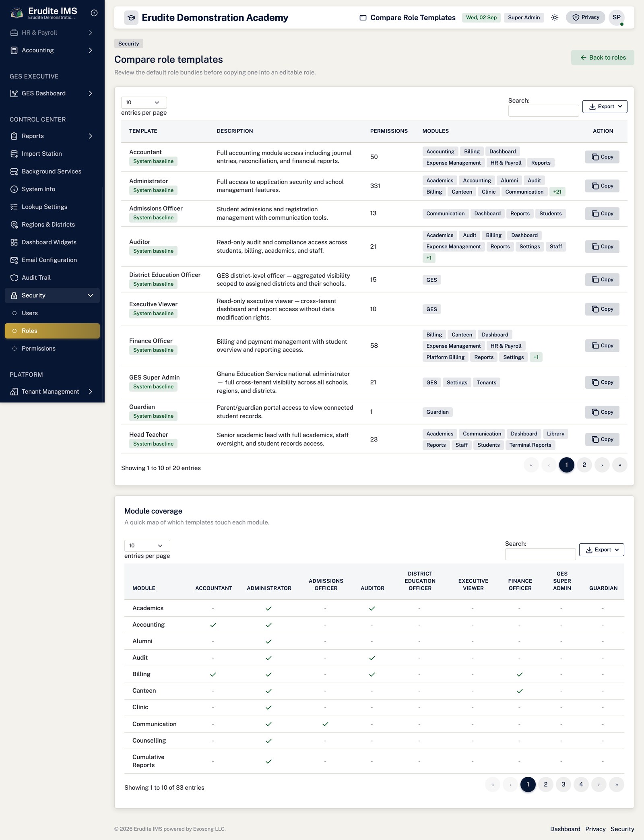Click Back to roles button
This screenshot has width=644, height=840.
pos(603,58)
